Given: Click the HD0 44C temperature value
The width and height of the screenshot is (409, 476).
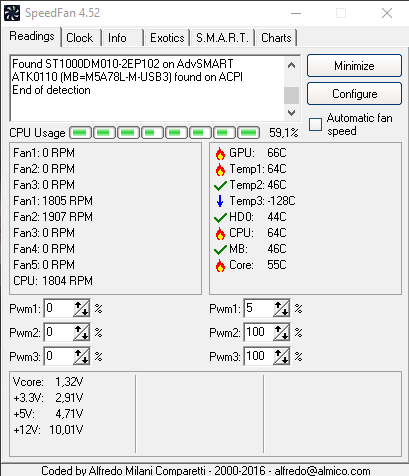Looking at the screenshot, I should (277, 217).
